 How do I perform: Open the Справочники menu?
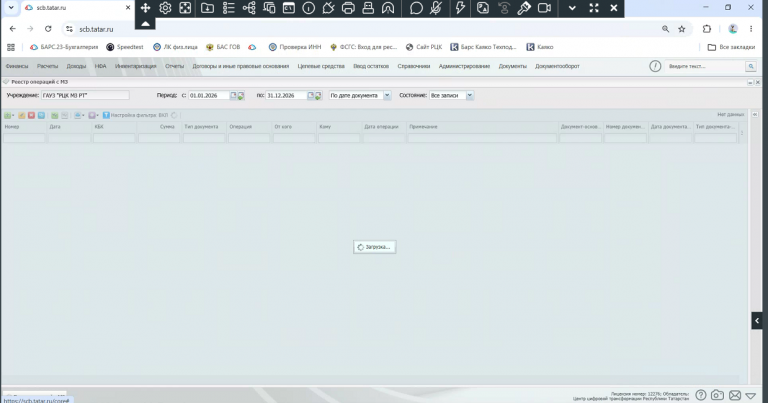click(413, 66)
